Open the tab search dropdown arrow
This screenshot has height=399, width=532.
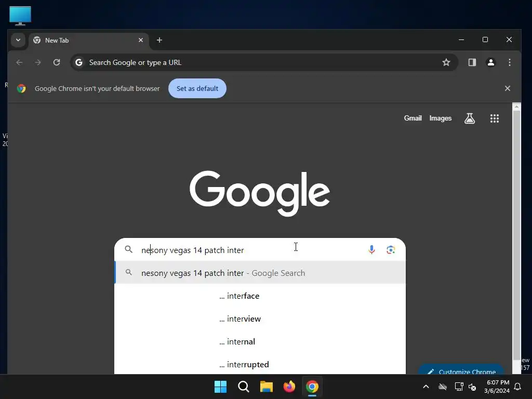point(18,40)
